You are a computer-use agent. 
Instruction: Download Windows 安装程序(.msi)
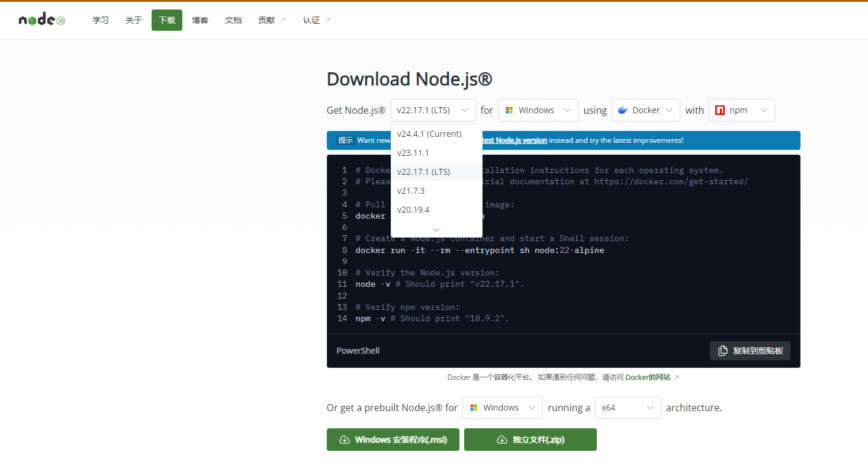pos(393,440)
